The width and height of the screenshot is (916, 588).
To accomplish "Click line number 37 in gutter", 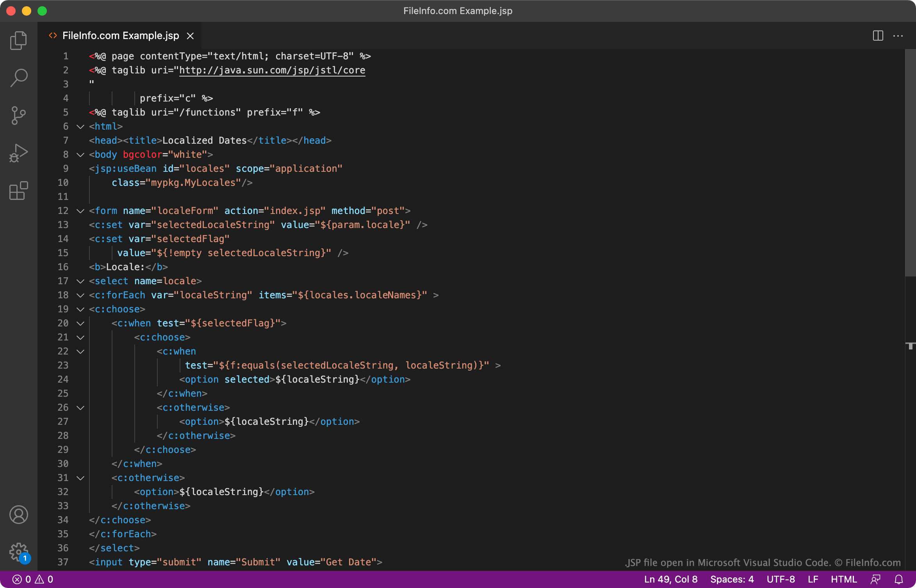I will (63, 562).
